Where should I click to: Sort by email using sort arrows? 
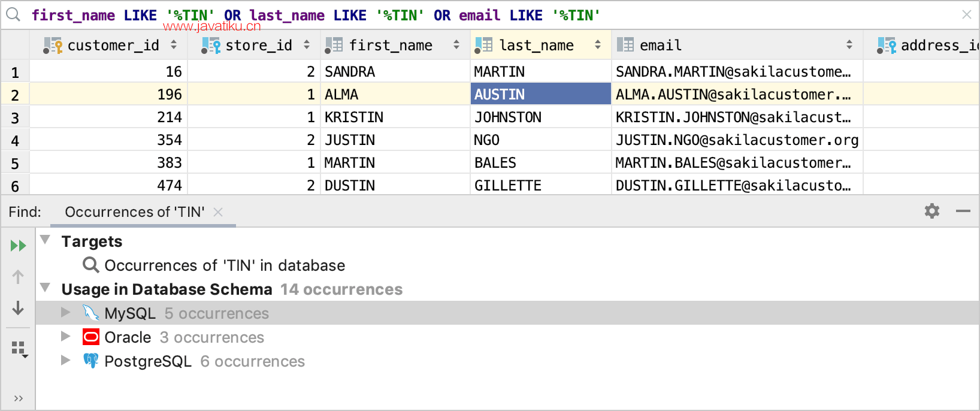[x=849, y=45]
